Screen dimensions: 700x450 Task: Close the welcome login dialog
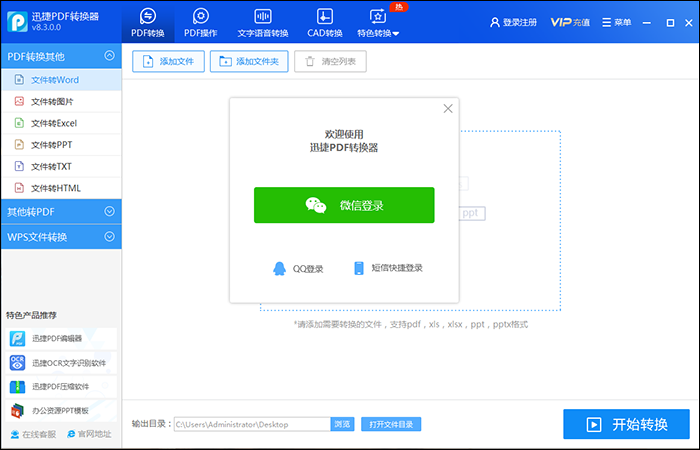(x=448, y=108)
